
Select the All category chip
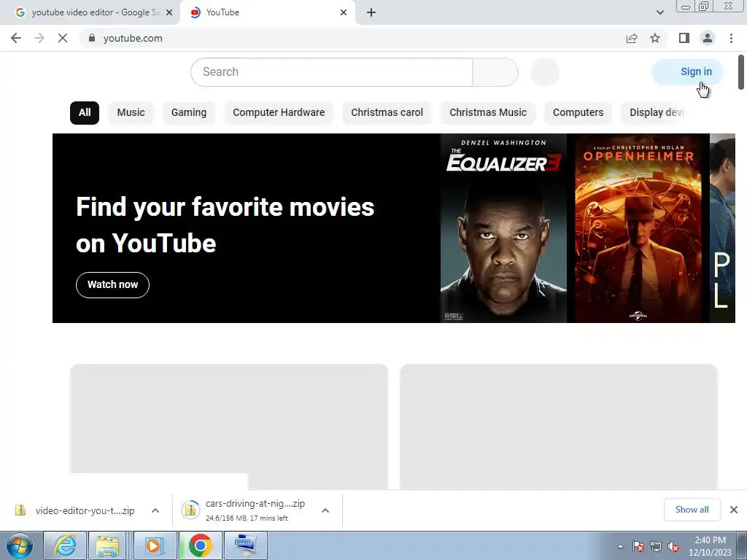coord(85,113)
